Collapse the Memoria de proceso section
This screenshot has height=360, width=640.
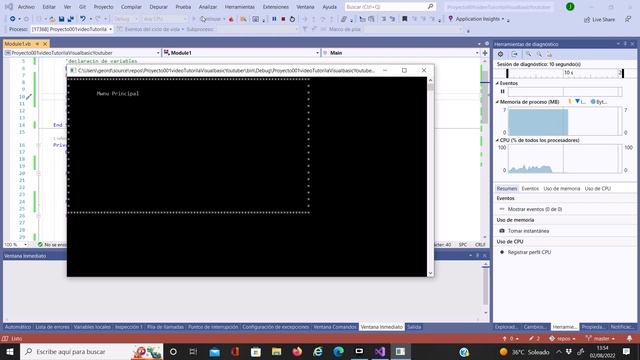(x=497, y=102)
